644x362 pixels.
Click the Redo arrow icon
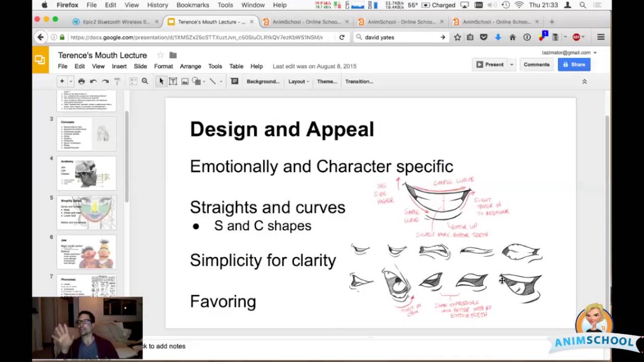pos(105,81)
